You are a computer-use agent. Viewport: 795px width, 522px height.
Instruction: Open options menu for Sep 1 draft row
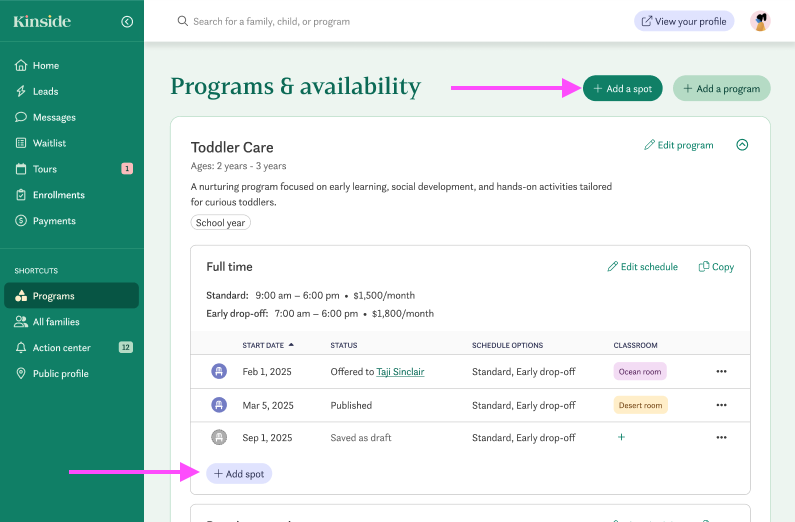coord(721,437)
